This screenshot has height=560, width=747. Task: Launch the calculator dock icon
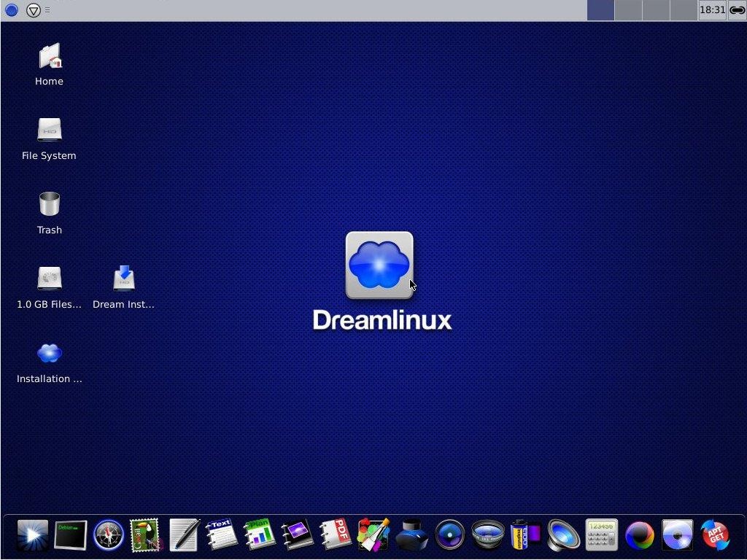[x=601, y=535]
